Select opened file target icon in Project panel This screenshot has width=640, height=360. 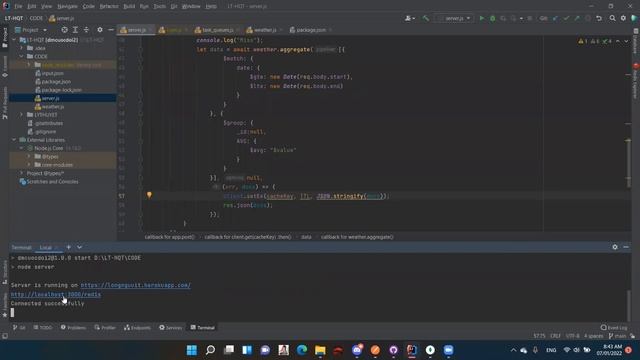point(64,30)
